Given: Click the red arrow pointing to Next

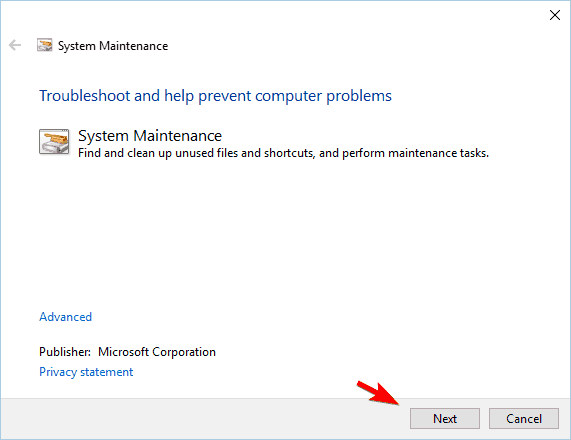Looking at the screenshot, I should click(378, 393).
